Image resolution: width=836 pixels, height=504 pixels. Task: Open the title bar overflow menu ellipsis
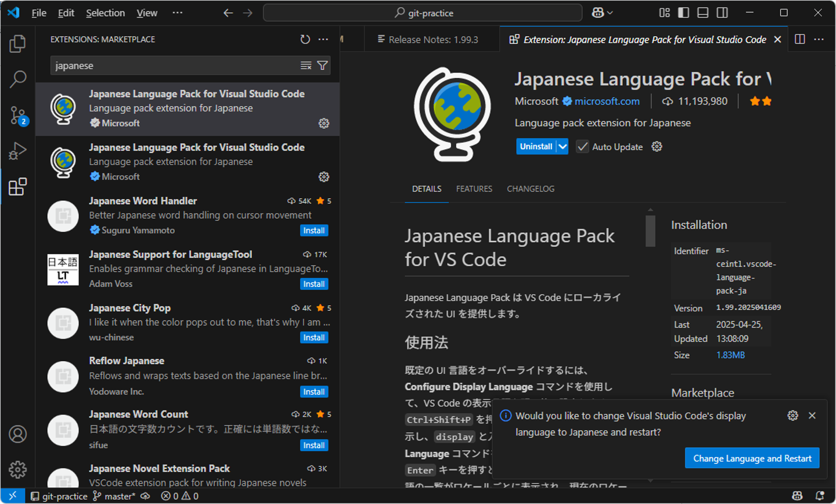[x=178, y=13]
